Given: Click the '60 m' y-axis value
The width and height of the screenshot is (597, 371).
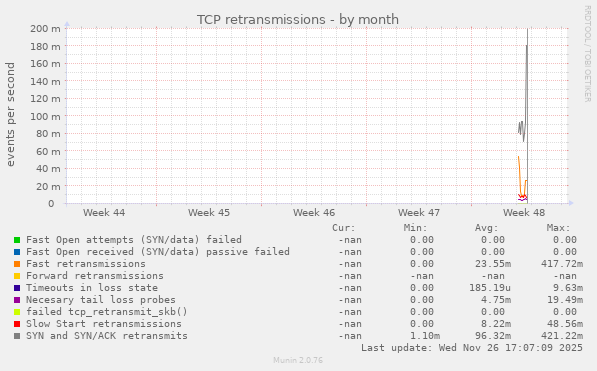Looking at the screenshot, I should point(48,152).
